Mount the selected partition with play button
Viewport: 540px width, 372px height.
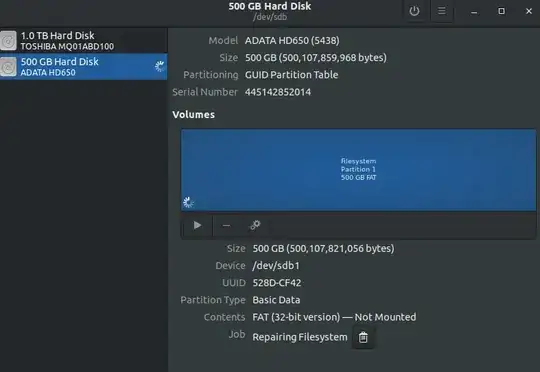click(x=197, y=226)
